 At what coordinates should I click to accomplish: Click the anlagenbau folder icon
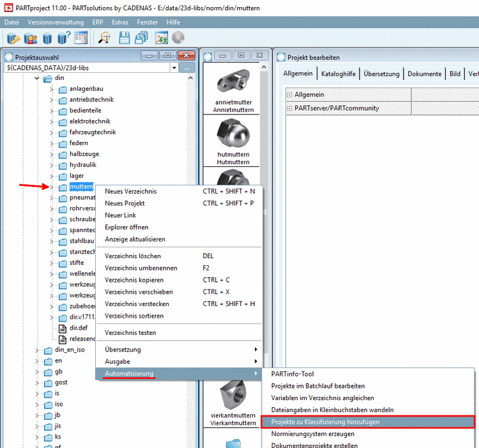tap(63, 89)
